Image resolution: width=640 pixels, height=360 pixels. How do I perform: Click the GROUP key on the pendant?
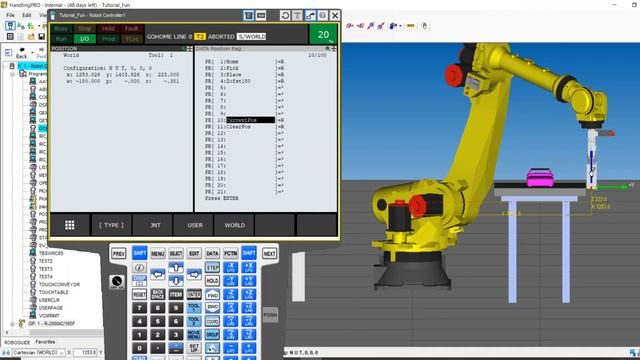point(212,334)
